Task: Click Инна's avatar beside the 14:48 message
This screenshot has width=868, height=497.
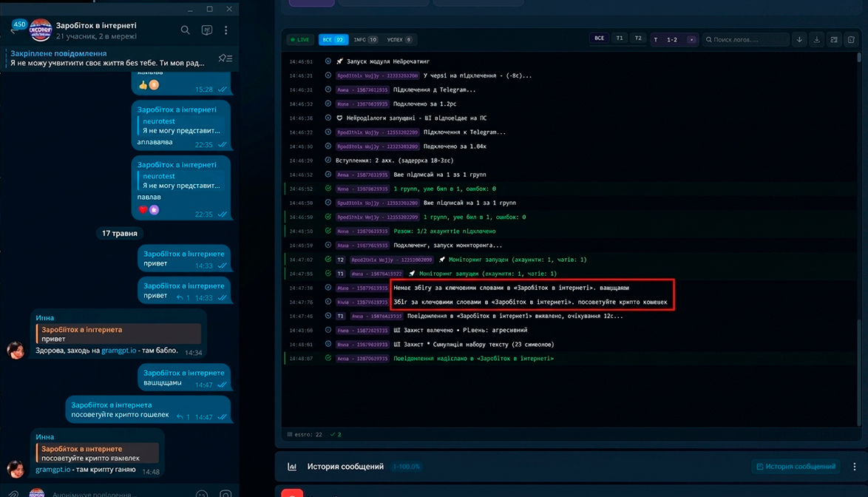Action: tap(16, 469)
